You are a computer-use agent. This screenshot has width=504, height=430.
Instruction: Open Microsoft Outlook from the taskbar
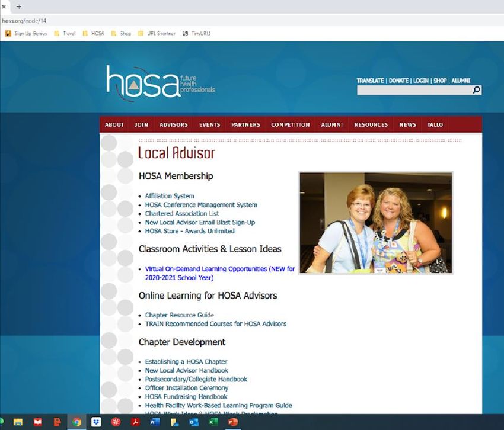(194, 422)
